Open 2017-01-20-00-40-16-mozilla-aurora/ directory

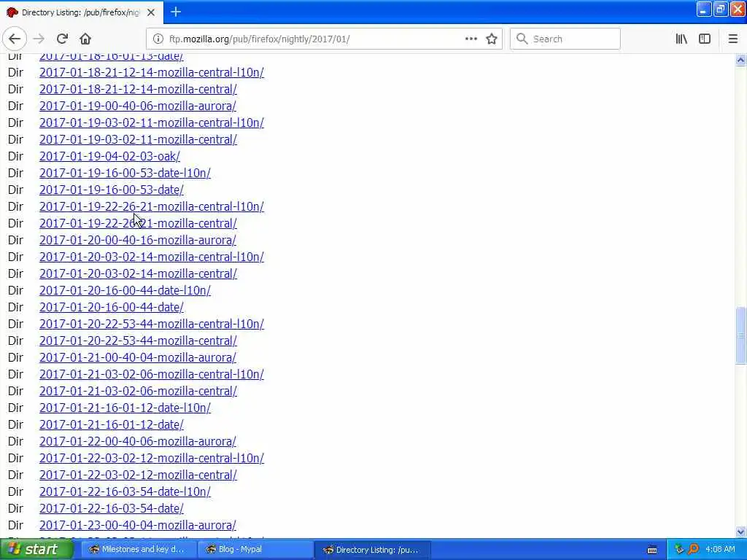point(138,240)
